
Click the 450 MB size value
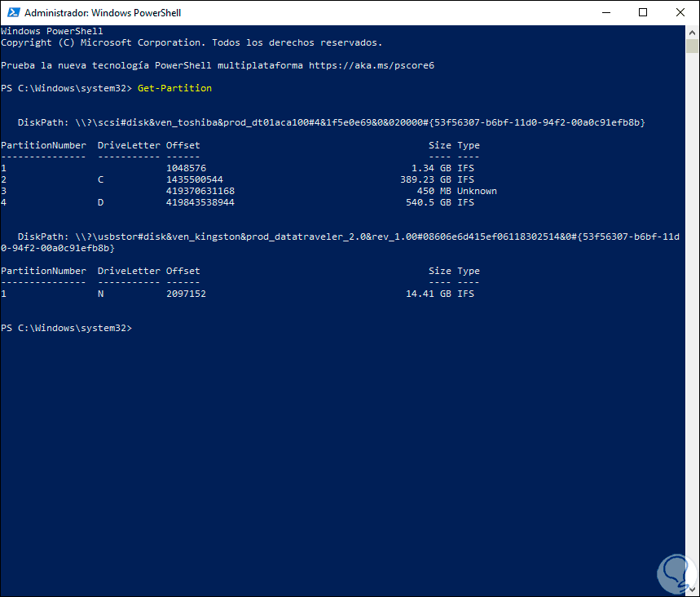[434, 191]
